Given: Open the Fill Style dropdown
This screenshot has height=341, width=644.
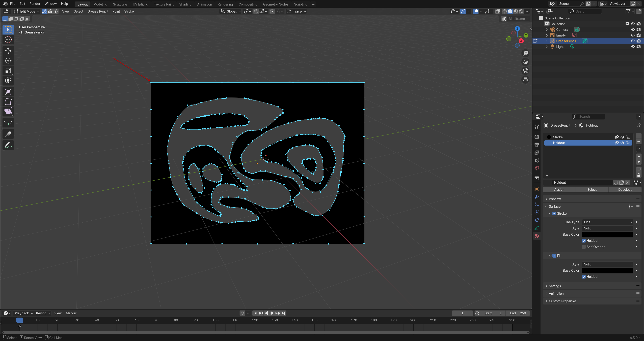Looking at the screenshot, I should (x=607, y=264).
